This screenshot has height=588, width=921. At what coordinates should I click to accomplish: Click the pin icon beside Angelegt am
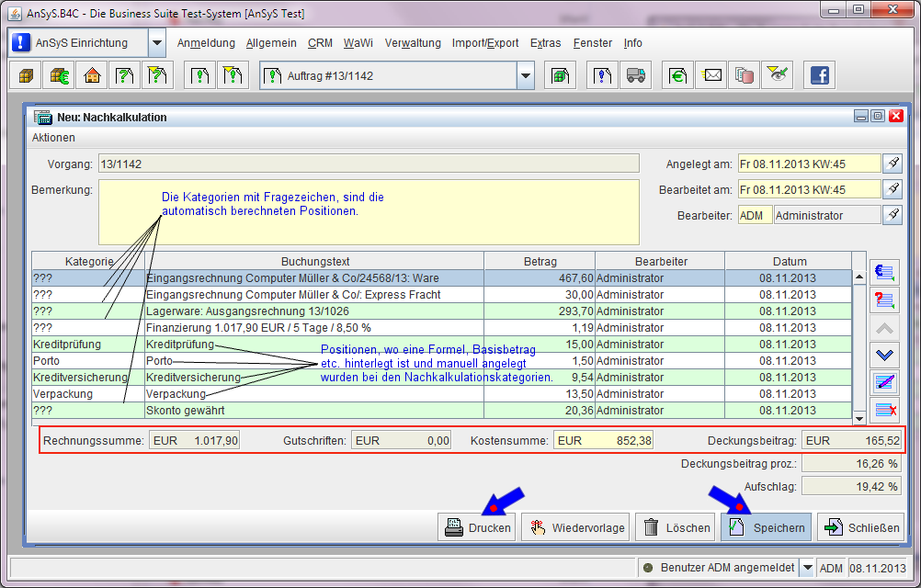point(893,164)
